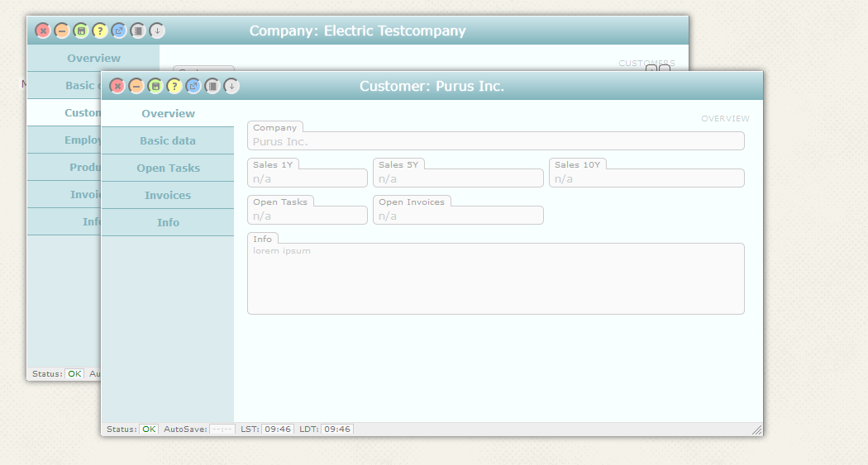Switch to the Open Tasks tab
Image resolution: width=868 pixels, height=465 pixels.
point(168,168)
